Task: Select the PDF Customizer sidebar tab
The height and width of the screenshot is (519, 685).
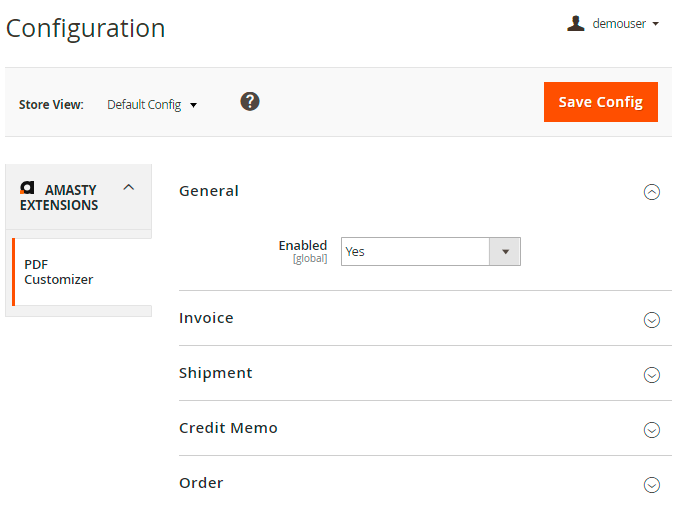Action: (x=59, y=272)
